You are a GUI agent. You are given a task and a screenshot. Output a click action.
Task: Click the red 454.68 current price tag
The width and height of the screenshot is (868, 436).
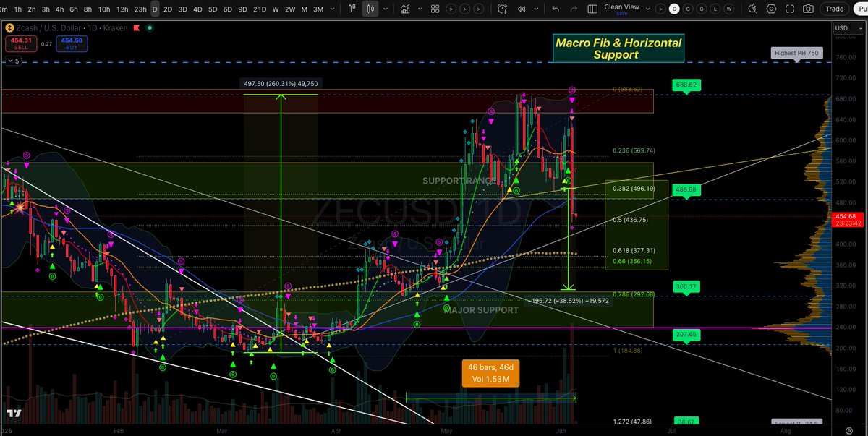(x=846, y=218)
